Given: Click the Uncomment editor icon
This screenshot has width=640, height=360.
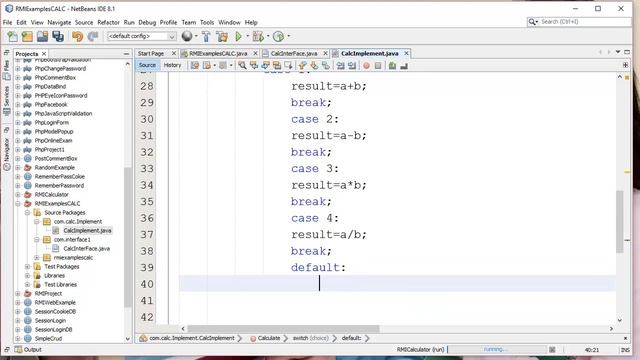Looking at the screenshot, I should point(404,65).
